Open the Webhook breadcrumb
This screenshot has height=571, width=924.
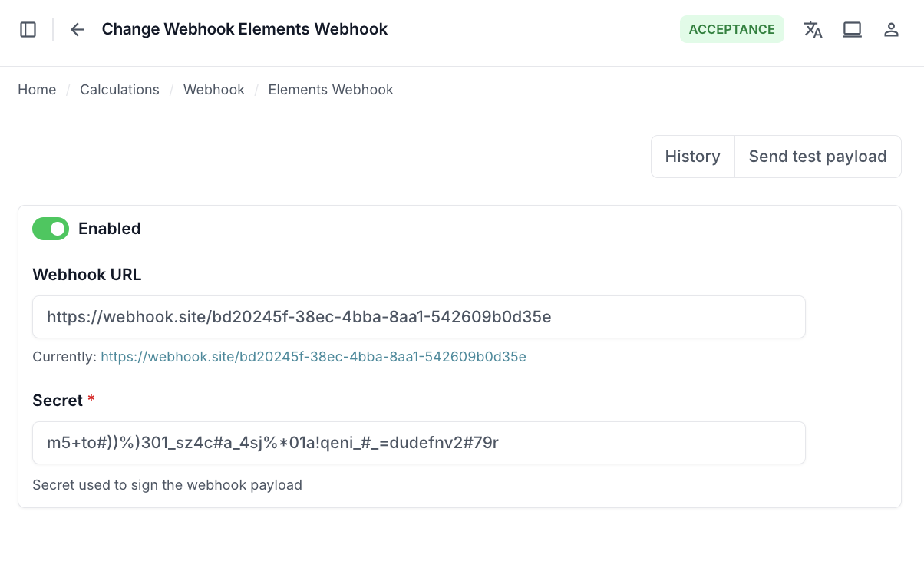point(213,90)
